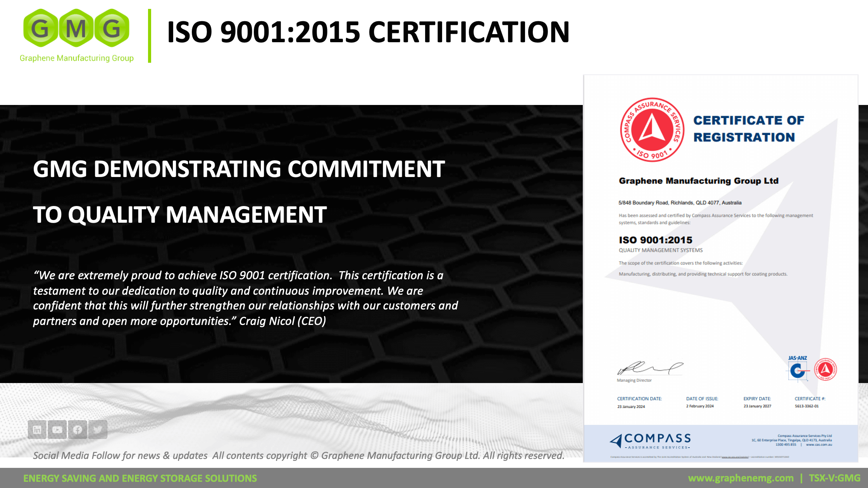
Task: Open the LinkedIn social media icon
Action: (x=37, y=429)
